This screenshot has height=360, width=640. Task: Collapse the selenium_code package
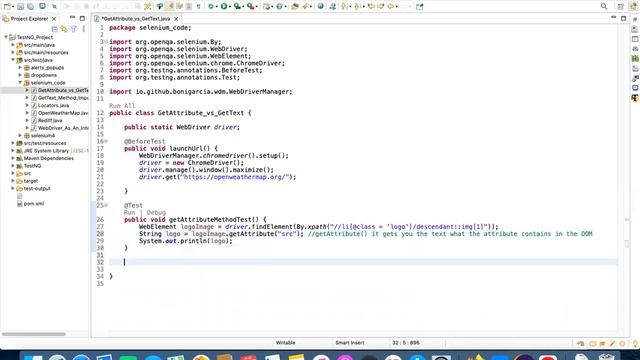pos(20,82)
